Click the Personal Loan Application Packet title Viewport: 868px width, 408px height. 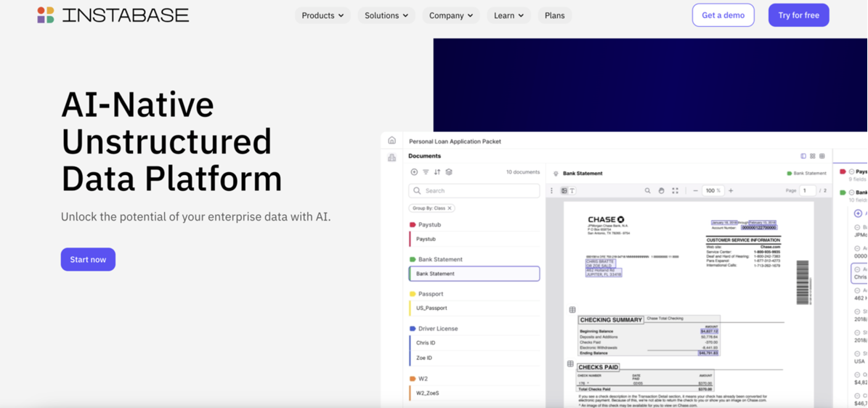click(455, 141)
